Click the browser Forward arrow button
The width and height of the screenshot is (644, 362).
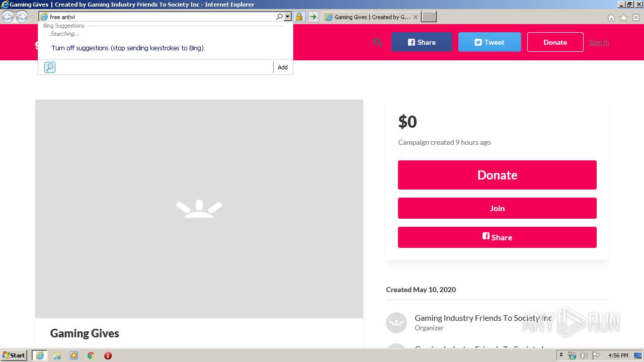point(22,17)
